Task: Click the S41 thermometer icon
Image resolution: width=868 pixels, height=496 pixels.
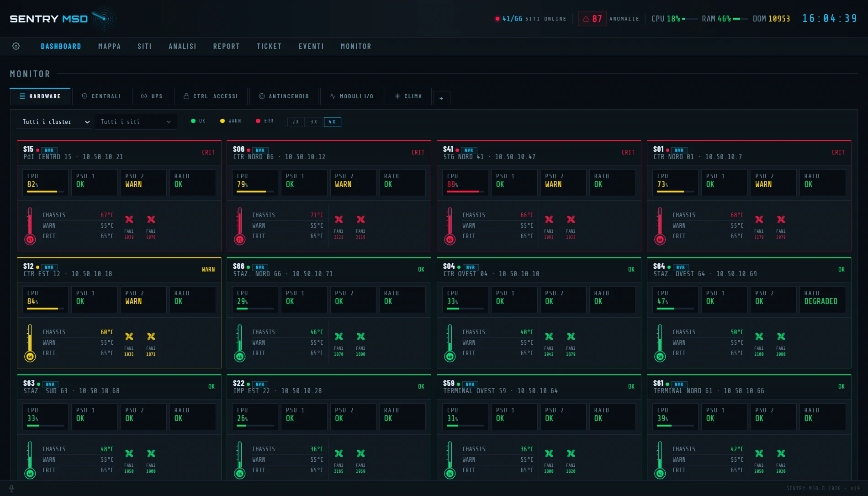Action: click(x=450, y=226)
